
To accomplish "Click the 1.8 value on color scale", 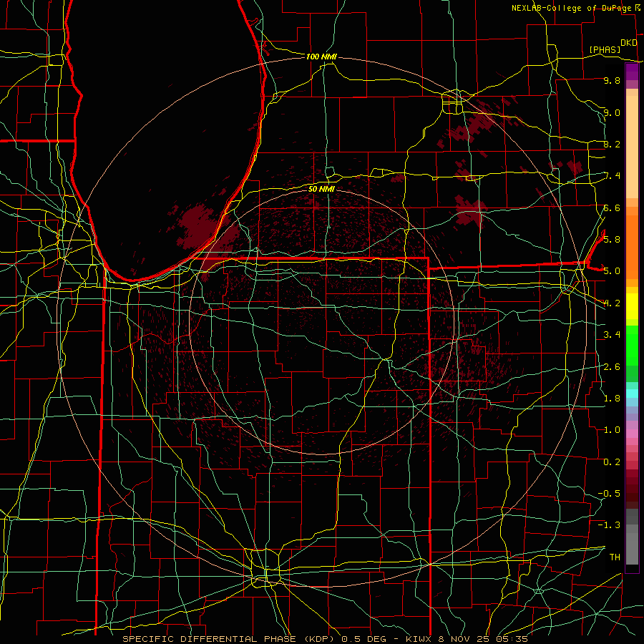I will pyautogui.click(x=612, y=398).
